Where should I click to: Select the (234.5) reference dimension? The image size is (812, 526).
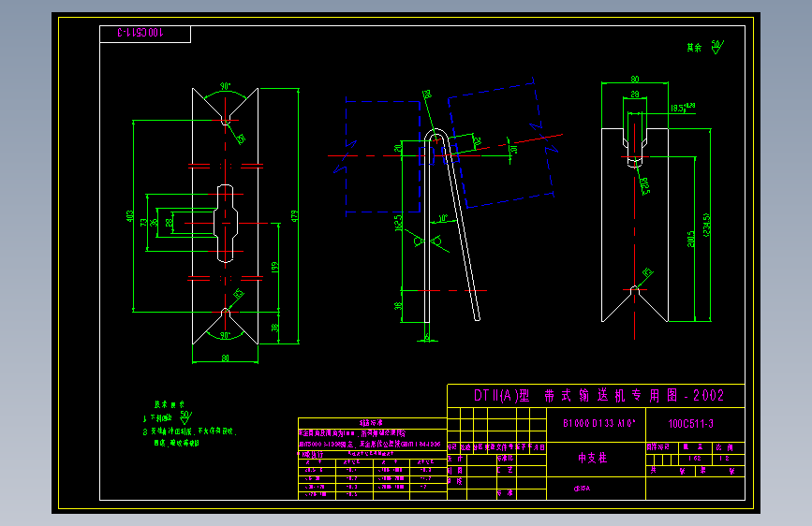[x=707, y=226]
